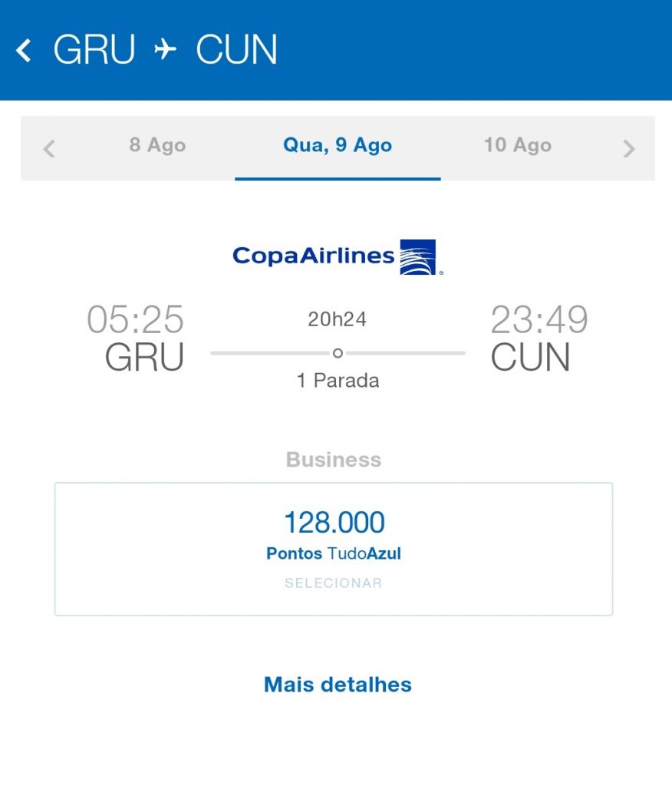Screen dimensions: 672x786
Task: Switch to the 10 Ago date tab
Action: click(x=517, y=145)
